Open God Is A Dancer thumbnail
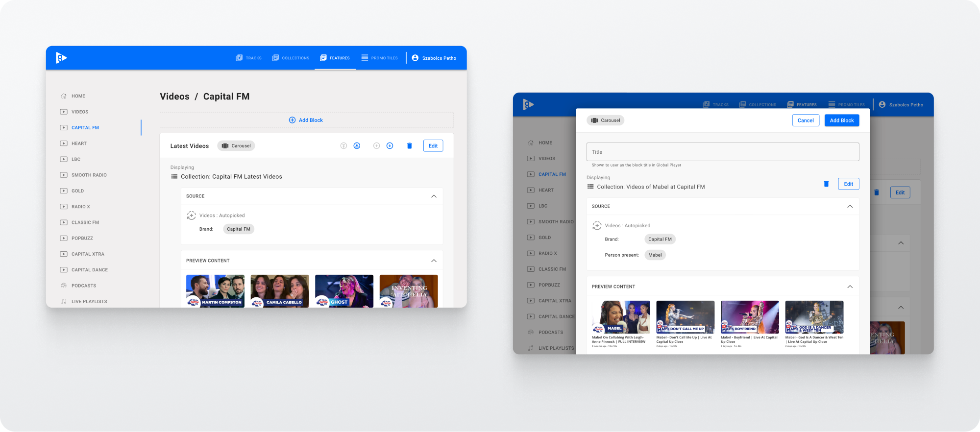Viewport: 980px width, 432px height. pos(814,317)
